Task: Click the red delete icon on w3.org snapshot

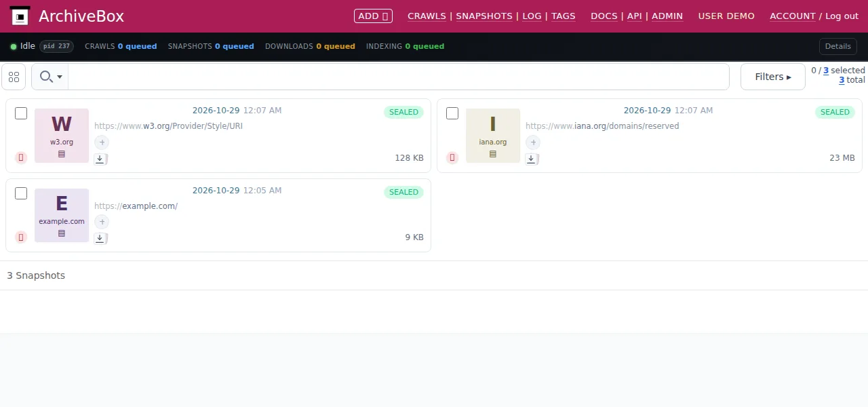Action: tap(21, 158)
